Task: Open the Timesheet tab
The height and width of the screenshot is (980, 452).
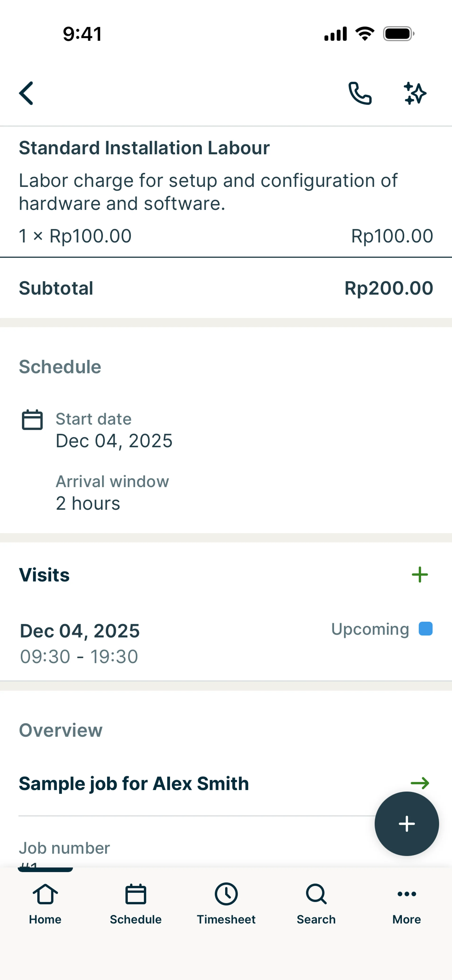Action: 226,903
